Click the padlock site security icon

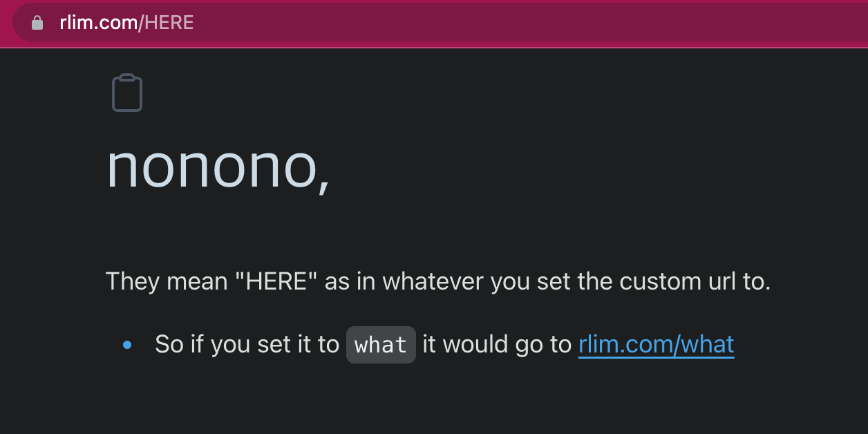tap(37, 23)
